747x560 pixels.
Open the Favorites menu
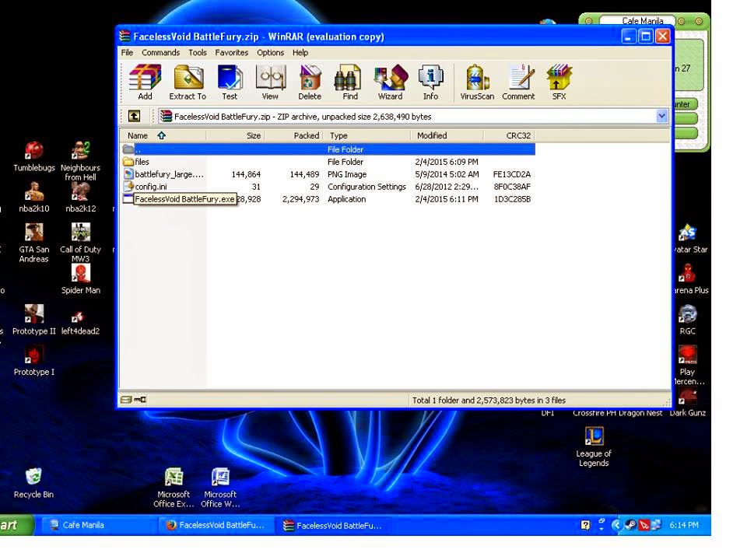232,52
